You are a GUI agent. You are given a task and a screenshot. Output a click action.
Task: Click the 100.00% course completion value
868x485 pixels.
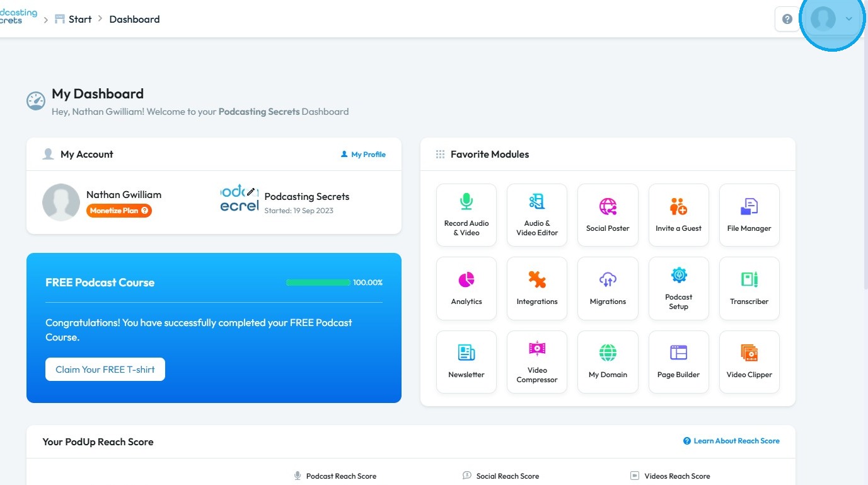367,283
